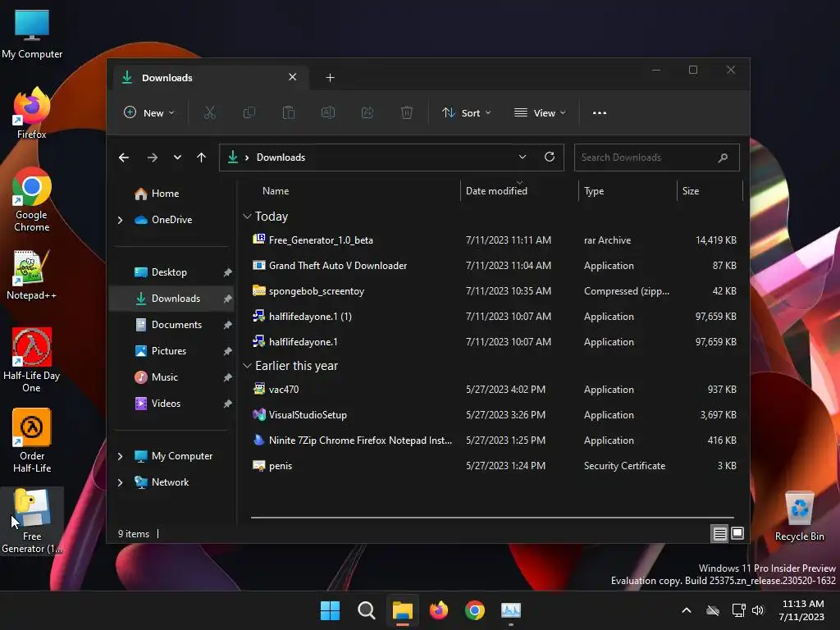Click the Search Downloads field
840x630 pixels.
click(x=657, y=157)
